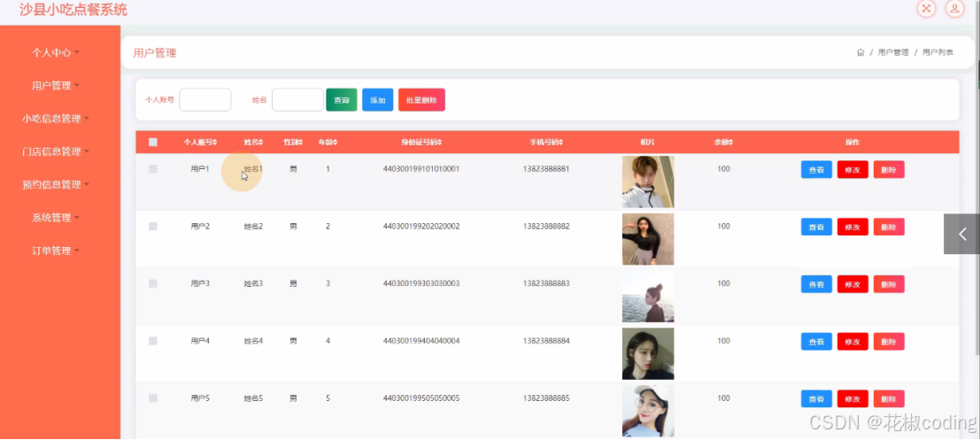Viewport: 980px width, 440px height.
Task: Open the user profile icon in header
Action: (x=954, y=8)
